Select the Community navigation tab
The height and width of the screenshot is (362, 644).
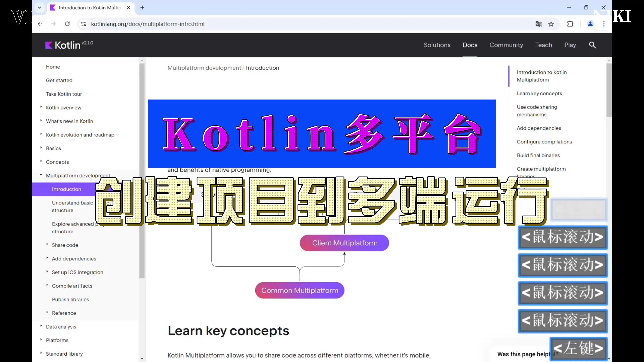(x=506, y=45)
